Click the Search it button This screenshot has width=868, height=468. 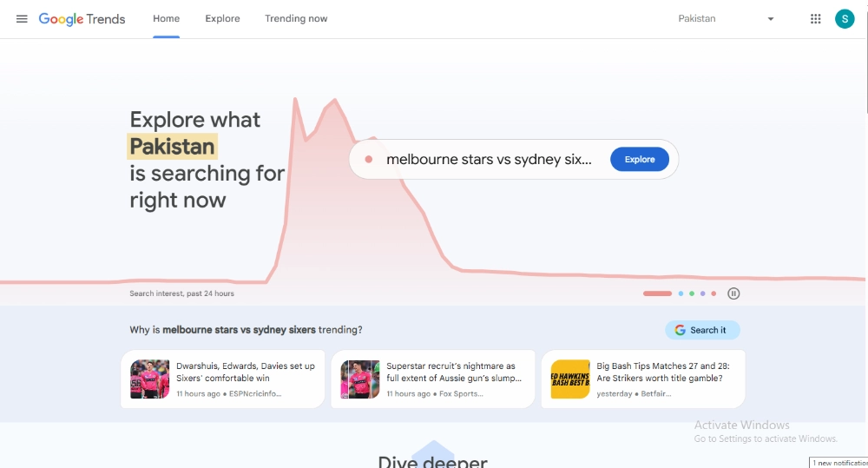(x=702, y=330)
